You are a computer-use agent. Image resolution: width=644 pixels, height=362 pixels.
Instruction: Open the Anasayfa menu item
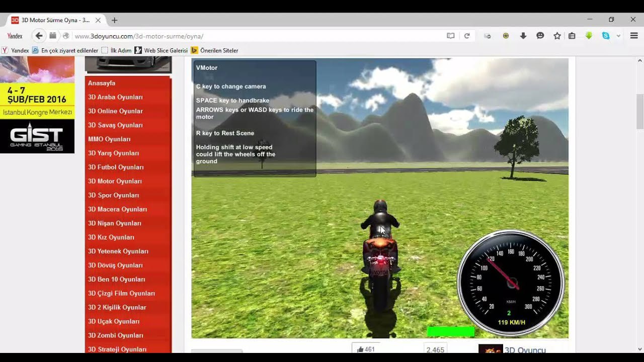102,83
